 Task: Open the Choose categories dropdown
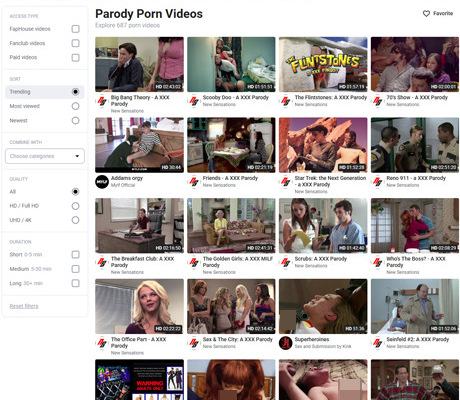pyautogui.click(x=45, y=156)
